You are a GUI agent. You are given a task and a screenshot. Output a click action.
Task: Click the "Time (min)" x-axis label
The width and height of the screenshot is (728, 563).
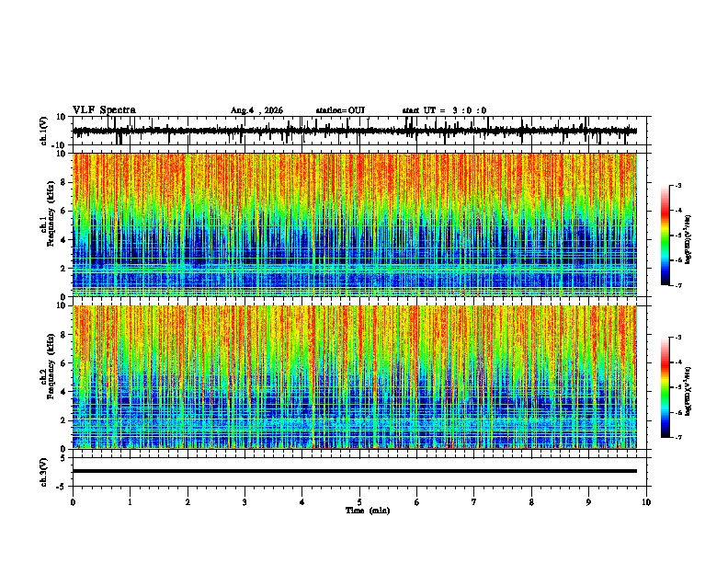(368, 511)
